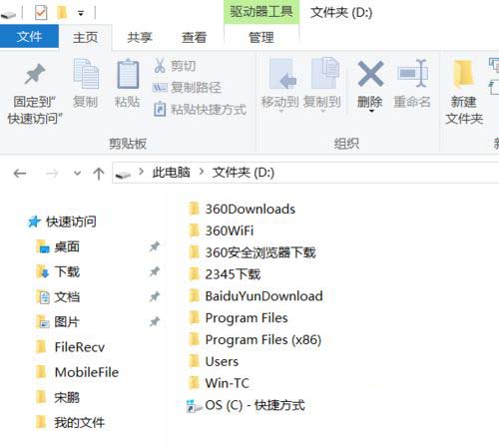This screenshot has height=448, width=499.
Task: Click chevron after 此电脑 in address bar
Action: 202,172
